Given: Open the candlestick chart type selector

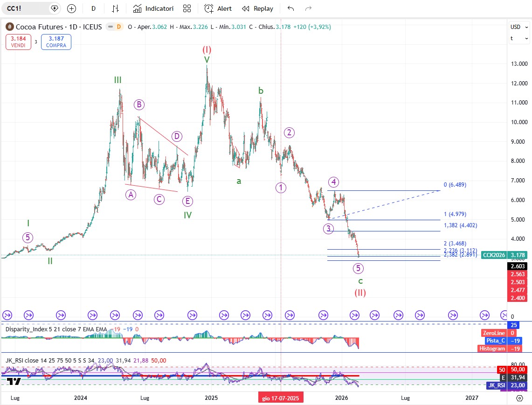Looking at the screenshot, I should pyautogui.click(x=116, y=8).
